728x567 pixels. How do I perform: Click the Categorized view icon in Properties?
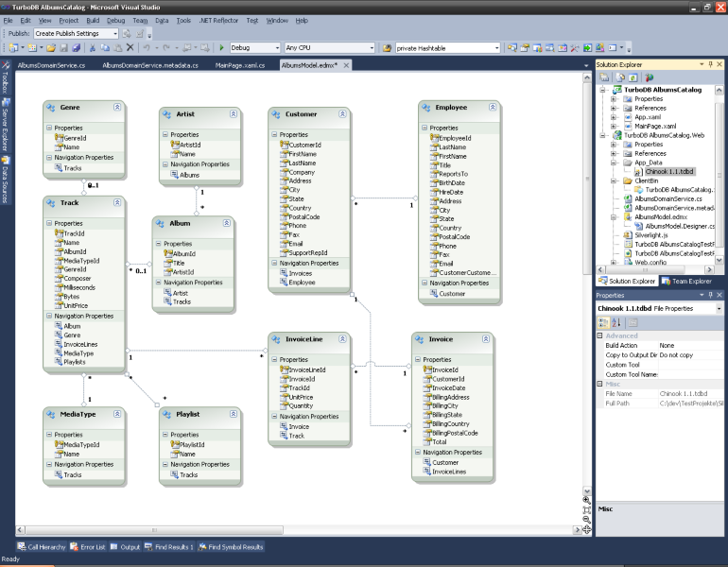(603, 322)
